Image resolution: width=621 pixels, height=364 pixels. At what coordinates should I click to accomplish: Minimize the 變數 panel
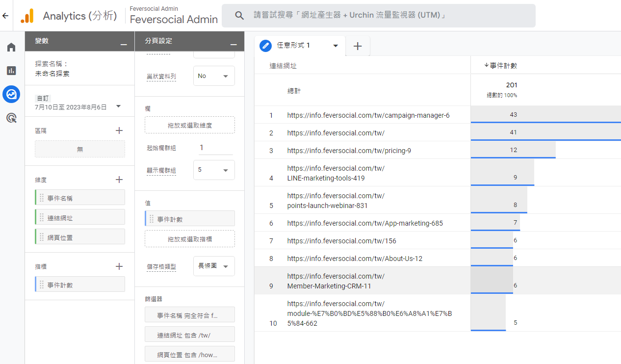click(124, 45)
